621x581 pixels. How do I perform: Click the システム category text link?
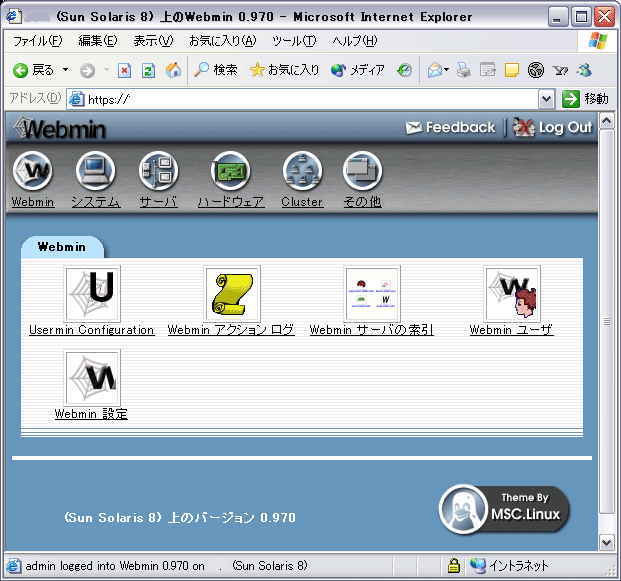96,202
